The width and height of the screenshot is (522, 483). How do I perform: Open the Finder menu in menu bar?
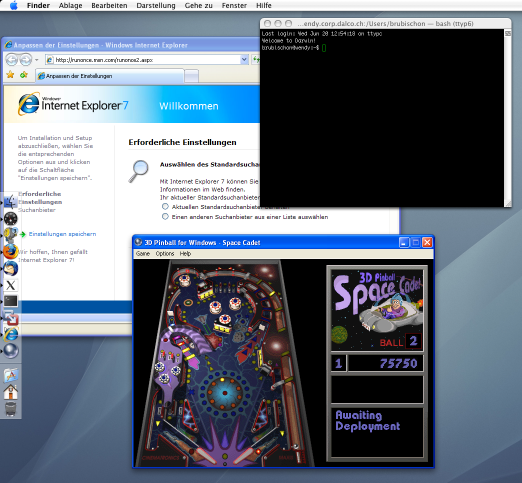pos(38,5)
